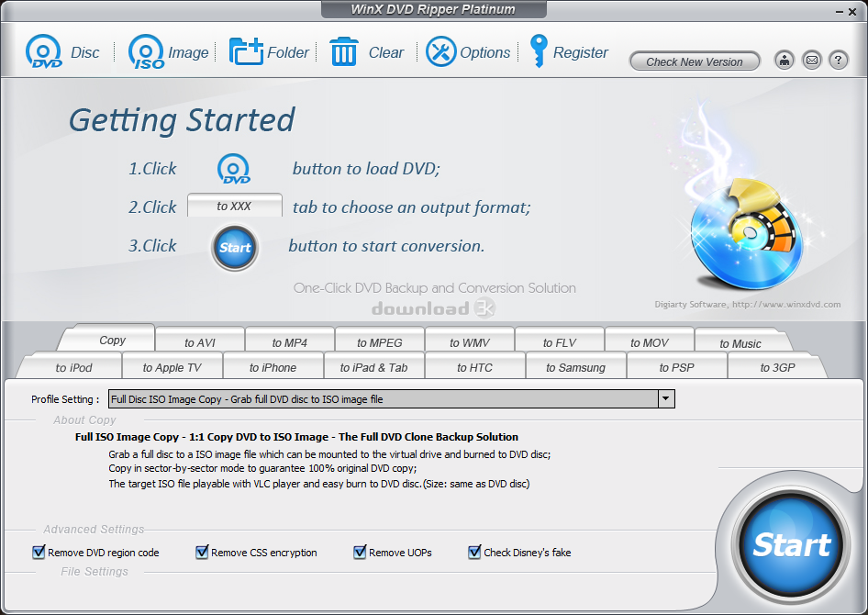868x615 pixels.
Task: Expand the Profile Setting dropdown
Action: tap(666, 399)
